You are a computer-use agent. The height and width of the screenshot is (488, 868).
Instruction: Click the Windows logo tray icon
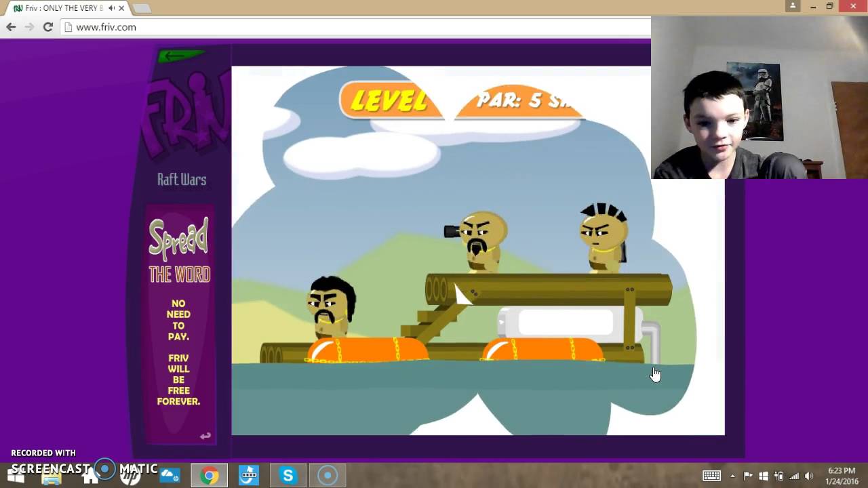(764, 476)
